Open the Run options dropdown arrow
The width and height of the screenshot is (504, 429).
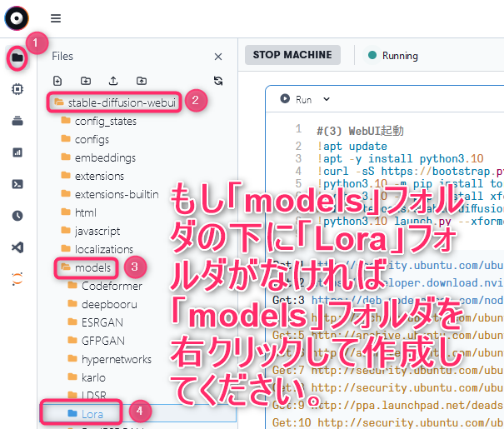point(327,99)
